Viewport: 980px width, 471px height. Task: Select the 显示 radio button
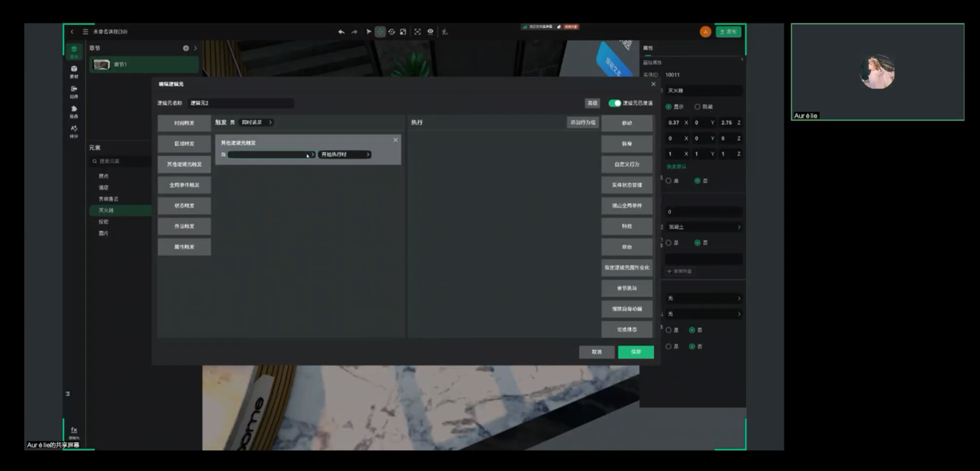coord(669,107)
